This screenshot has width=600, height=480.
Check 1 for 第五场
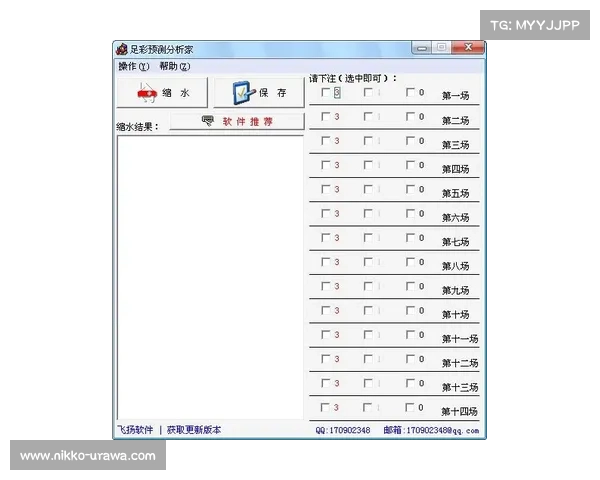coord(368,189)
